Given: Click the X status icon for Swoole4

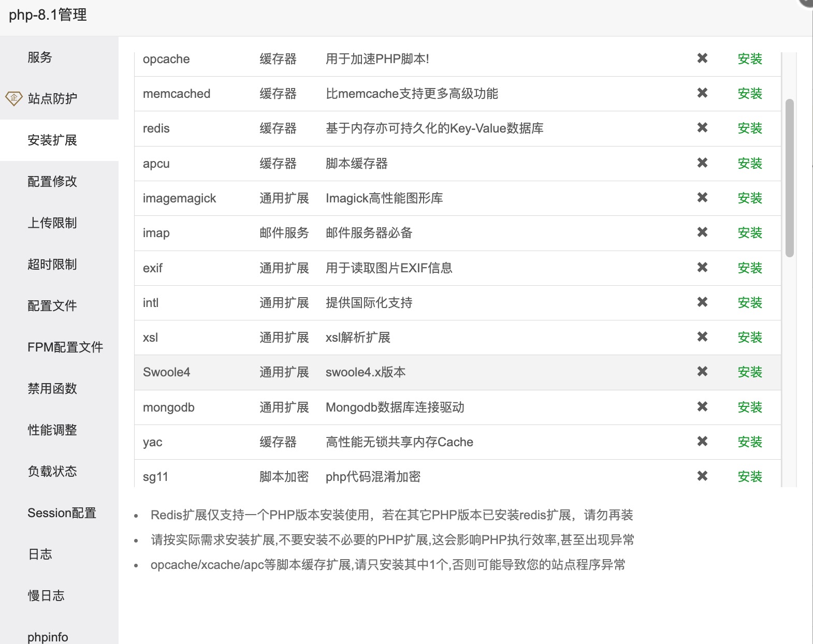Looking at the screenshot, I should (x=702, y=371).
